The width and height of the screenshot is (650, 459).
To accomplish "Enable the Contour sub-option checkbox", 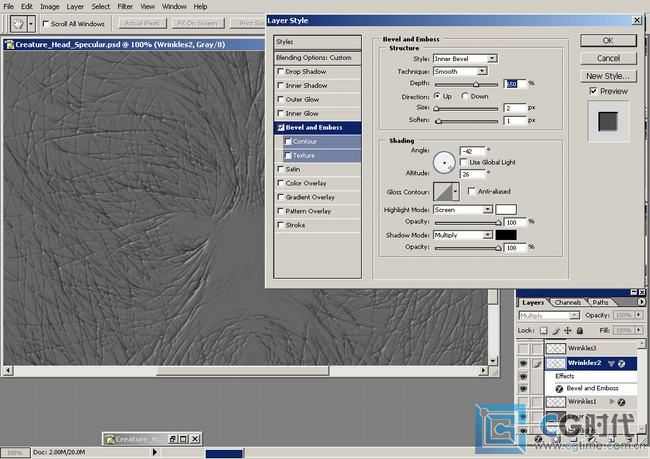I will (x=288, y=141).
